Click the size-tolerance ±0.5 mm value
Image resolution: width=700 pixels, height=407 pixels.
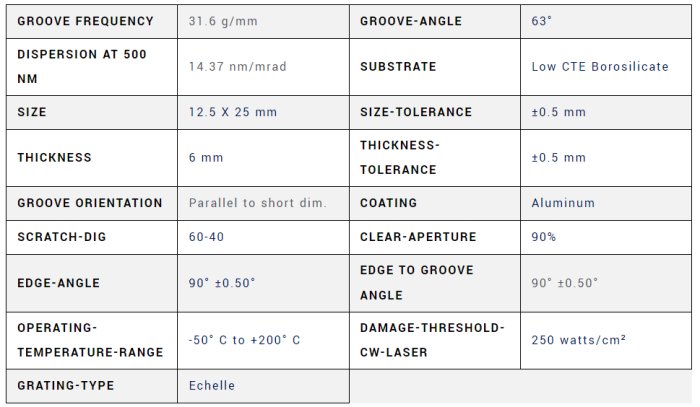pyautogui.click(x=558, y=112)
